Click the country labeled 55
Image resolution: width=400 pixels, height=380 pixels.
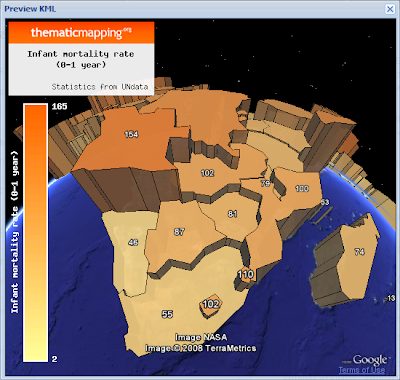[x=167, y=314]
